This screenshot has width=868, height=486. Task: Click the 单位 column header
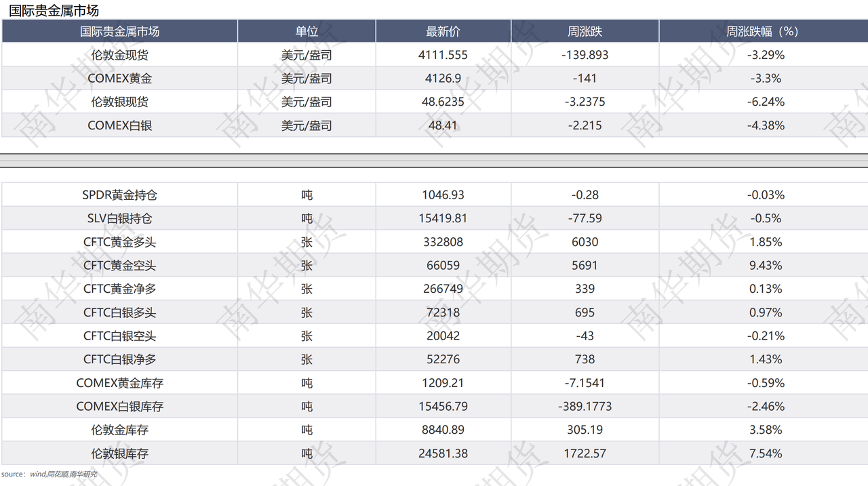[x=306, y=31]
